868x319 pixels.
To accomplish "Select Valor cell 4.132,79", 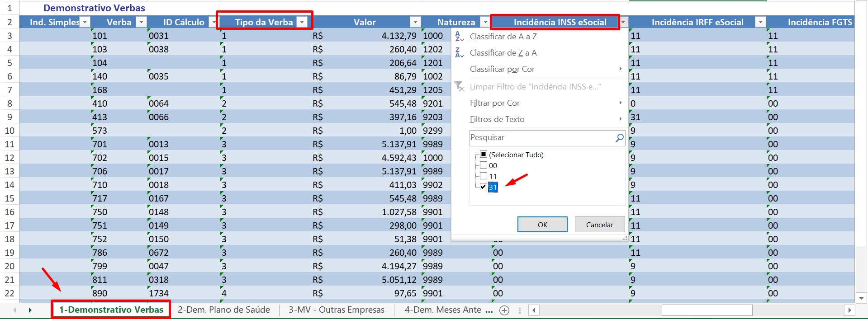I will (365, 36).
